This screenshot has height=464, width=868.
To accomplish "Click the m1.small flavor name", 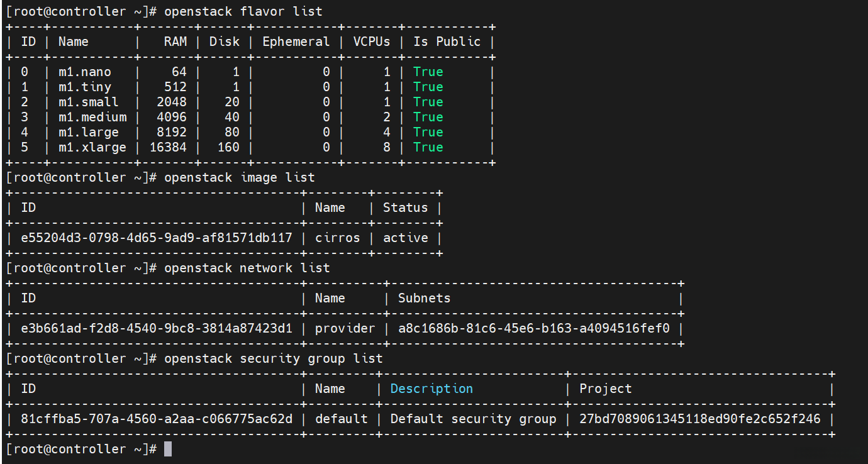I will 89,102.
